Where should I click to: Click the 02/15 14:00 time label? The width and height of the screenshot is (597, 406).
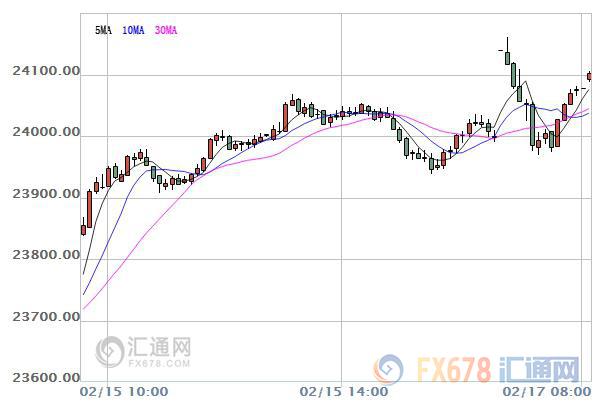tap(343, 391)
